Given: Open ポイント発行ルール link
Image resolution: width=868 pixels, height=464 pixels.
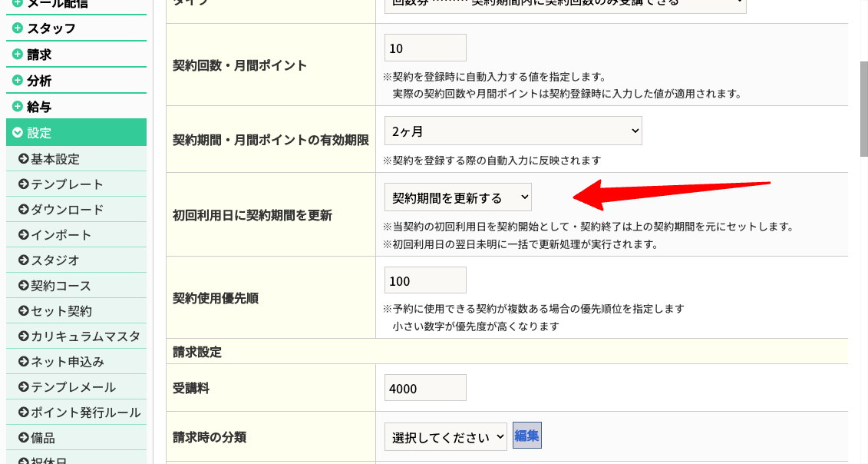Looking at the screenshot, I should point(85,413).
